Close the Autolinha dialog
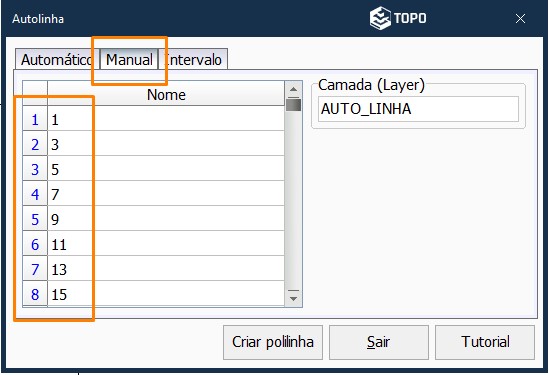Image resolution: width=549 pixels, height=375 pixels. (x=520, y=19)
